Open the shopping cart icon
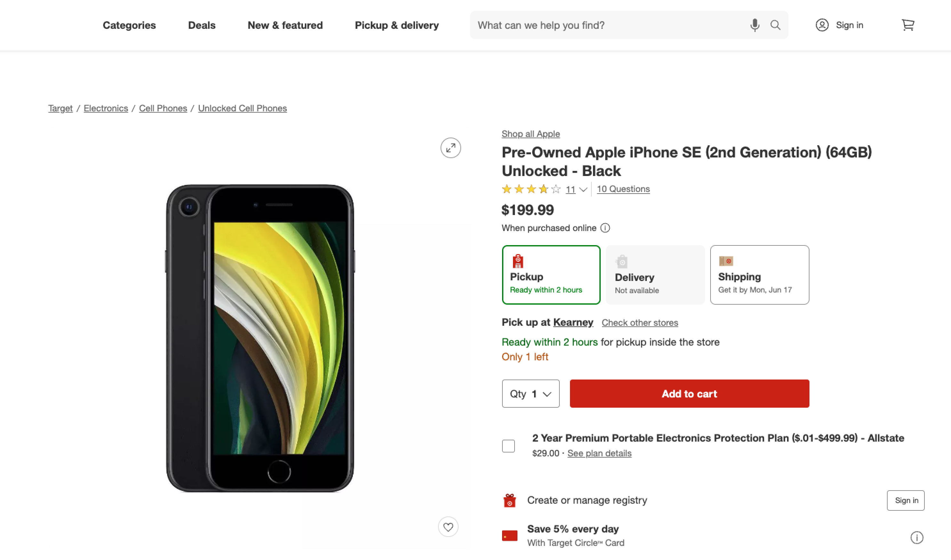The width and height of the screenshot is (951, 560). coord(907,25)
